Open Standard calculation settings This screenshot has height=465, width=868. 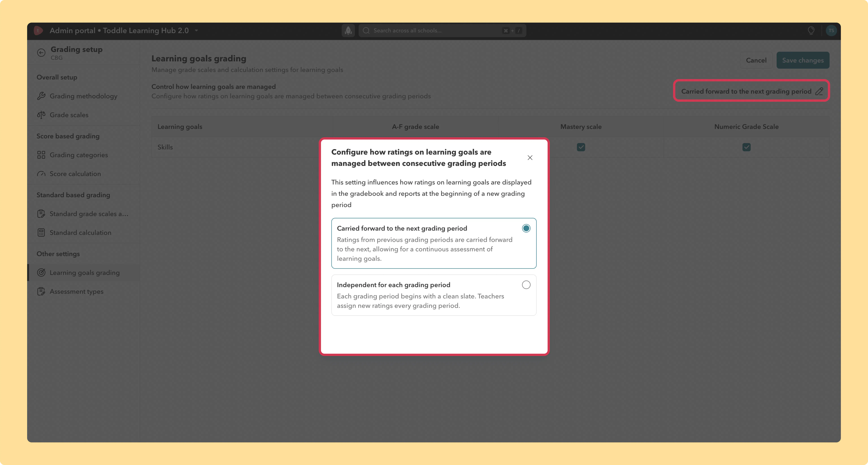pos(84,233)
